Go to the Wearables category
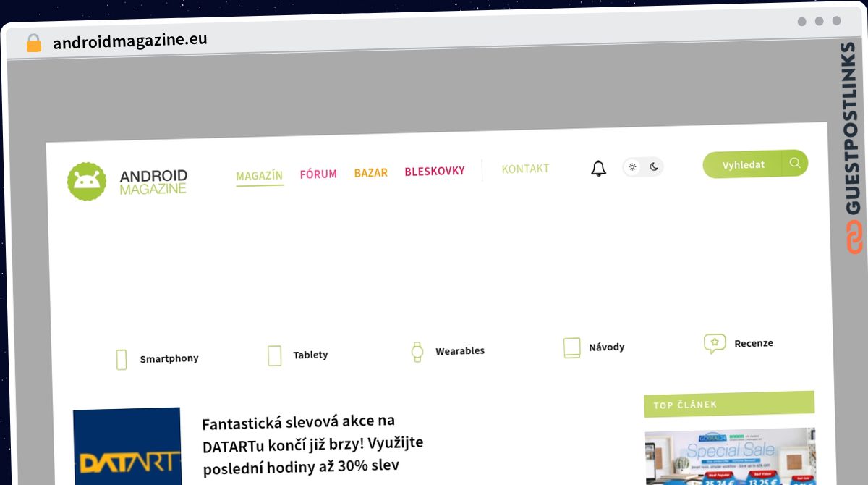 tap(460, 351)
